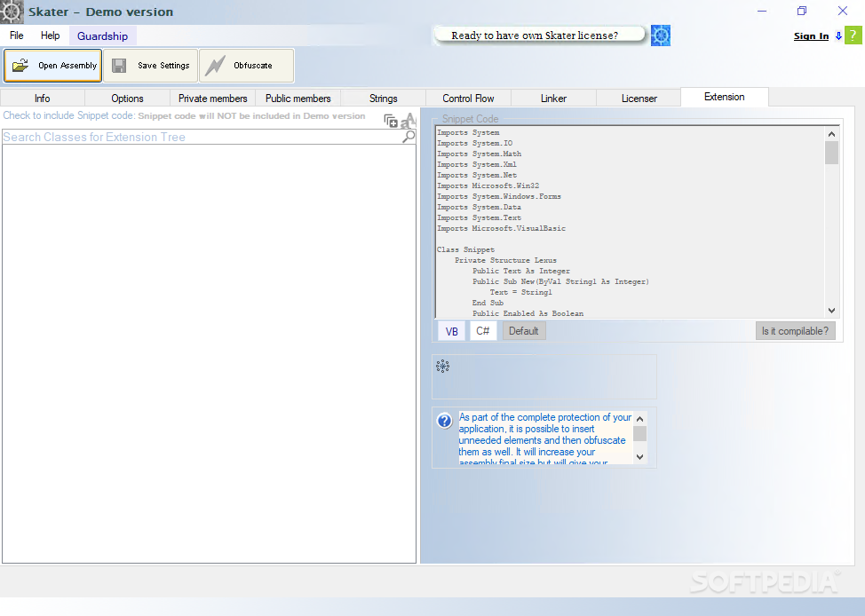Click the snowflake icon below the snippet code
Screen dimensions: 865x616
[x=442, y=367]
